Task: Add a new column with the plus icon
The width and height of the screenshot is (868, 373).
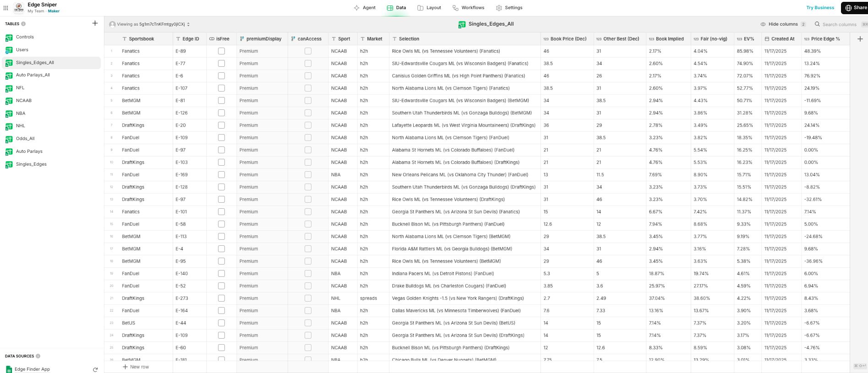Action: pos(860,39)
